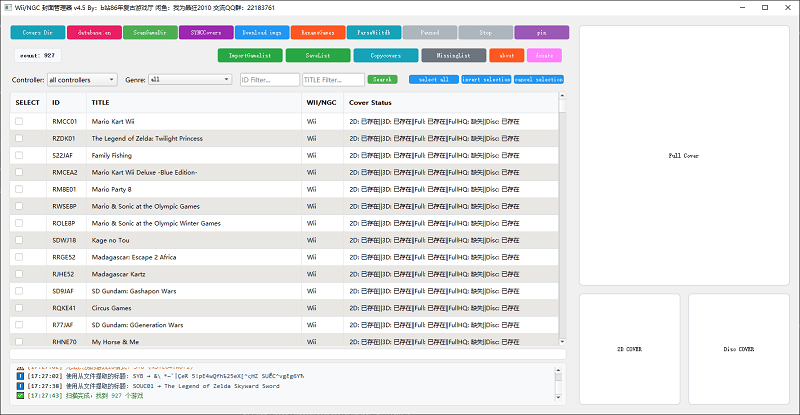
Task: Click the green Search button
Action: (x=382, y=80)
